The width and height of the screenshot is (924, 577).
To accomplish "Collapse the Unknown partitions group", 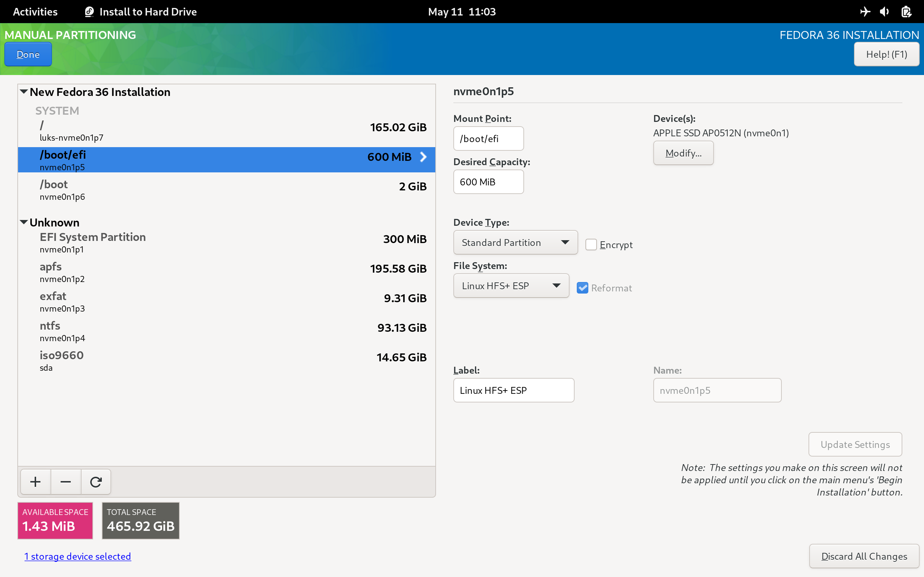I will [24, 222].
